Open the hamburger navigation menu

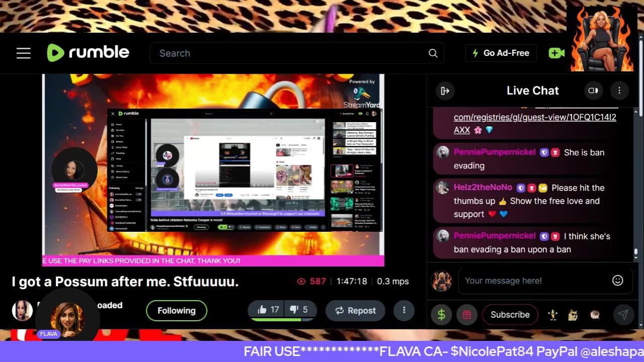24,53
